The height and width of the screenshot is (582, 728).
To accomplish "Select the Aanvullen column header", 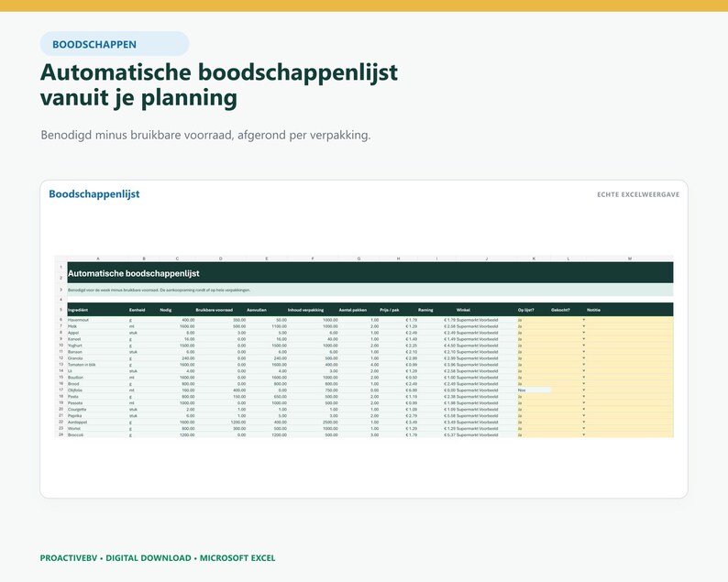I will (x=267, y=310).
